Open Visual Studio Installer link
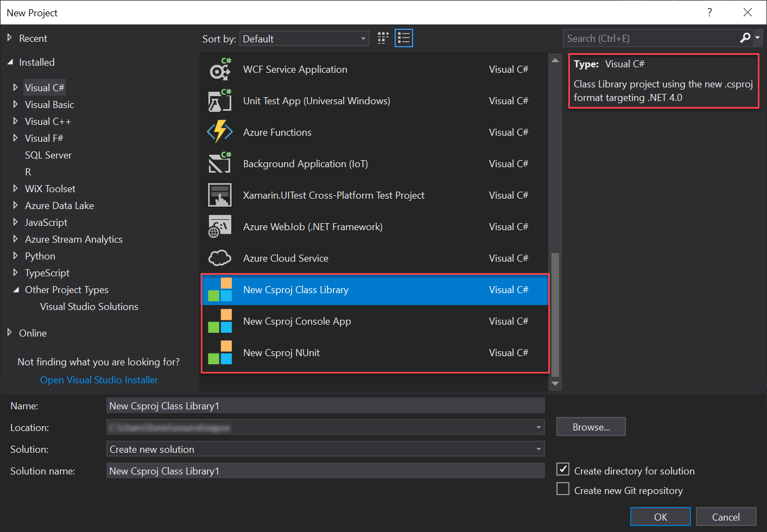The image size is (767, 532). [99, 380]
